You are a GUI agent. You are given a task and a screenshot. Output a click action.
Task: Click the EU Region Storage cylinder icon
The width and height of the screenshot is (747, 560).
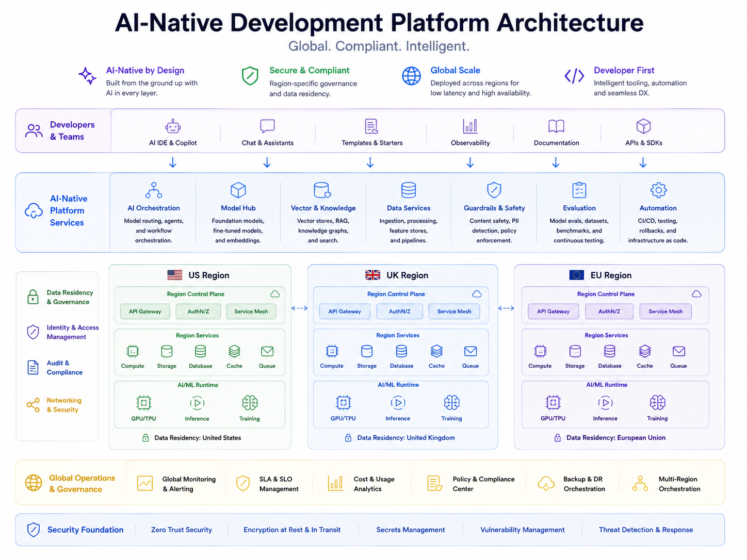point(575,352)
